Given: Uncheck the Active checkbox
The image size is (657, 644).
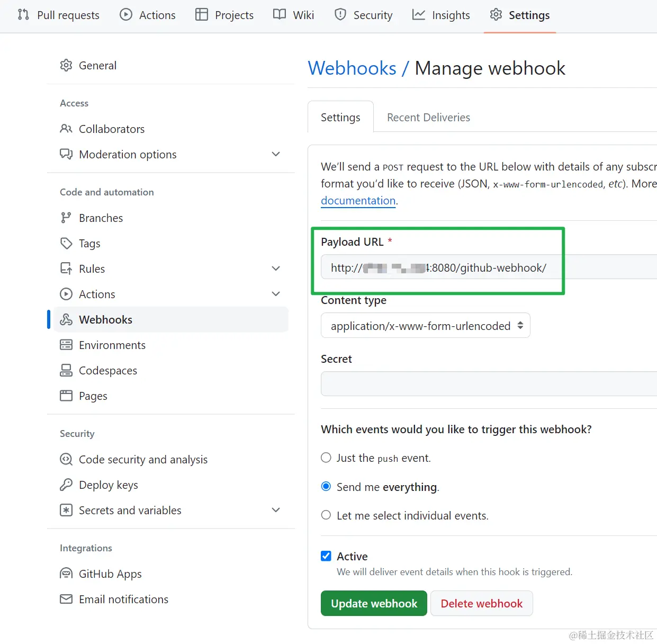Looking at the screenshot, I should point(326,556).
